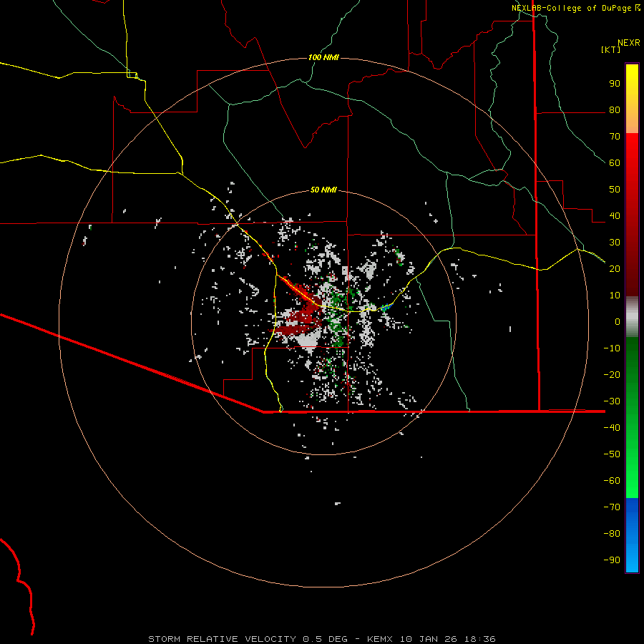Click the STORM RELATIVE VELOCITY caption text

[x=222, y=639]
